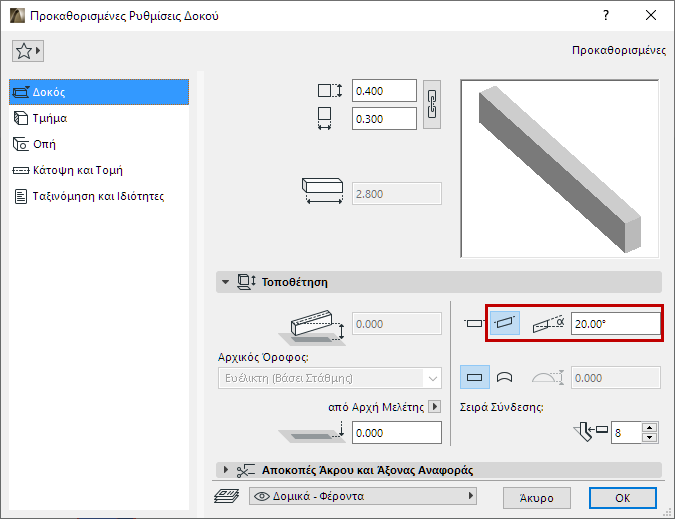Decrease the junction order with down arrow
675x519 pixels.
tap(650, 438)
